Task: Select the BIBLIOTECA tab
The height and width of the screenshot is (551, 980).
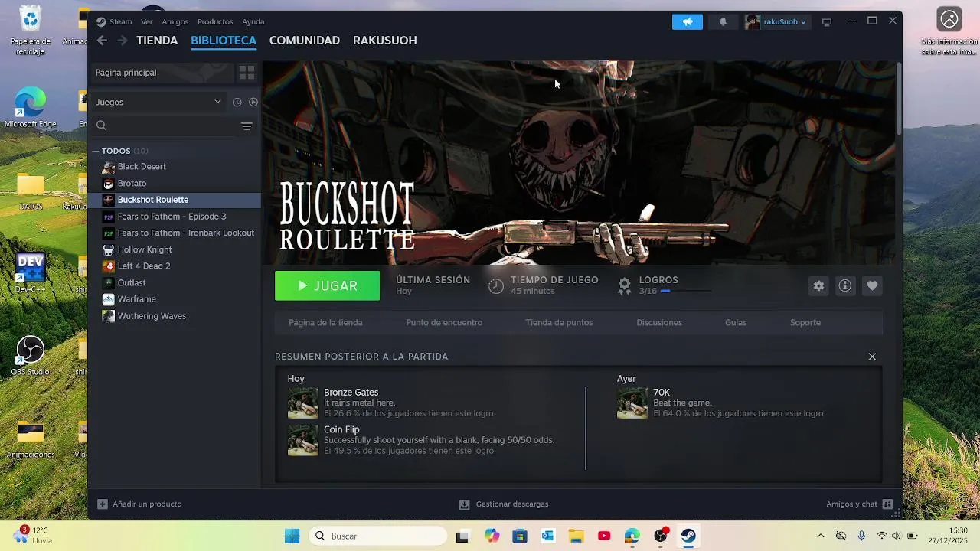Action: tap(224, 41)
